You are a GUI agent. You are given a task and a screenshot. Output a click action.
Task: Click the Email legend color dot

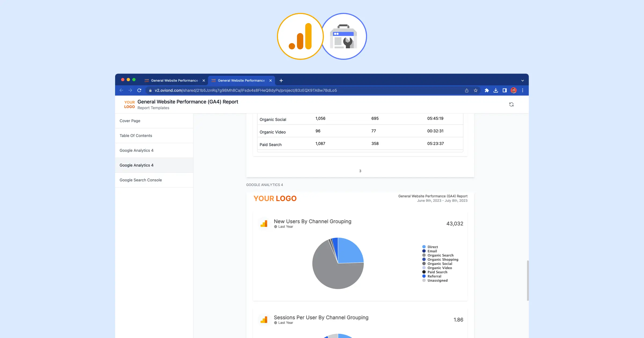coord(424,251)
